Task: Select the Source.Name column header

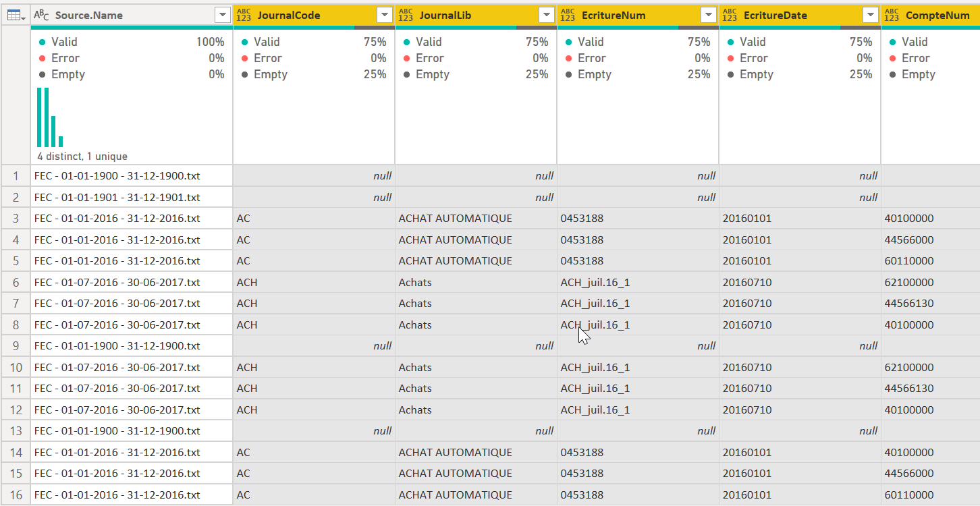Action: point(132,15)
